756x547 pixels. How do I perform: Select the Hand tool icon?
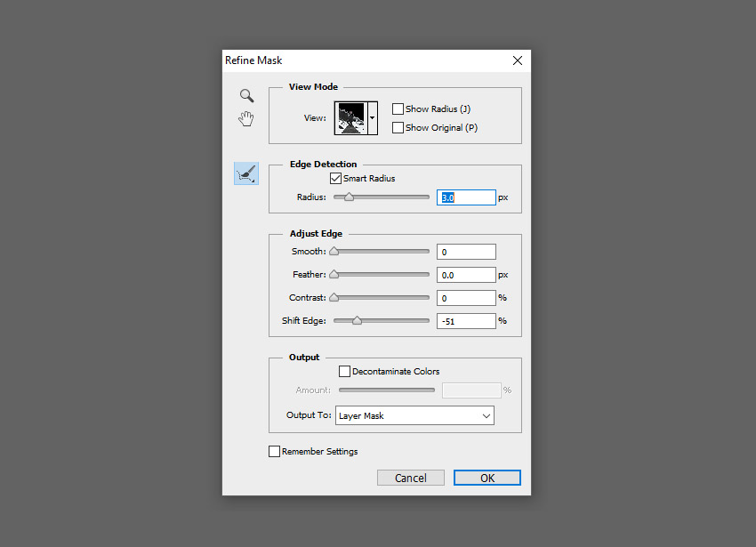pos(245,118)
